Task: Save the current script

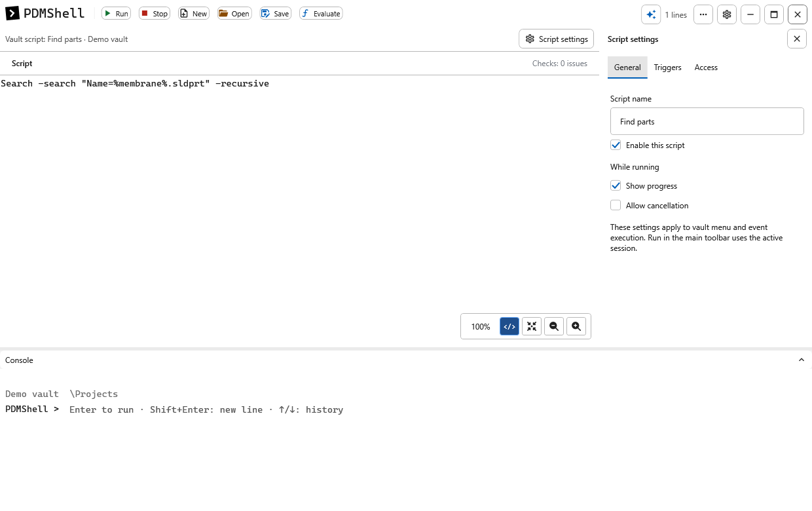Action: coord(275,13)
